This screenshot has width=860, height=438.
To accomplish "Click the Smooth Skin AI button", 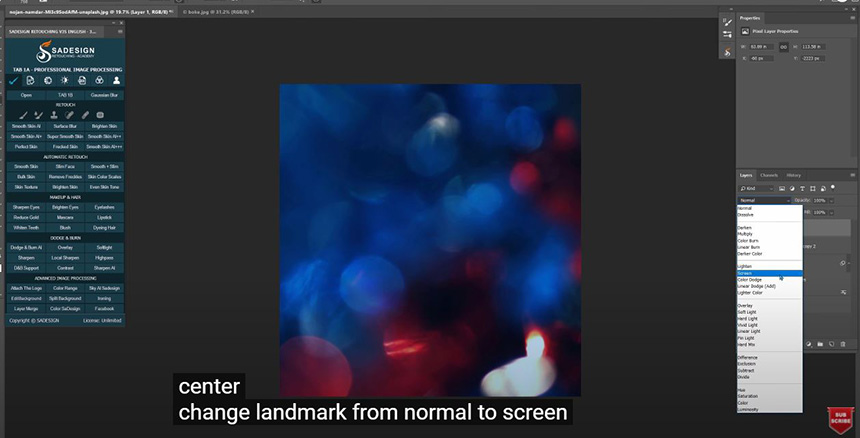I will (26, 126).
